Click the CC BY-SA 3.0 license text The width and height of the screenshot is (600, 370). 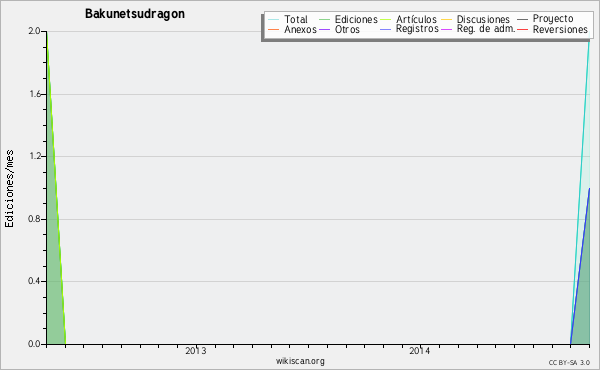(x=569, y=362)
